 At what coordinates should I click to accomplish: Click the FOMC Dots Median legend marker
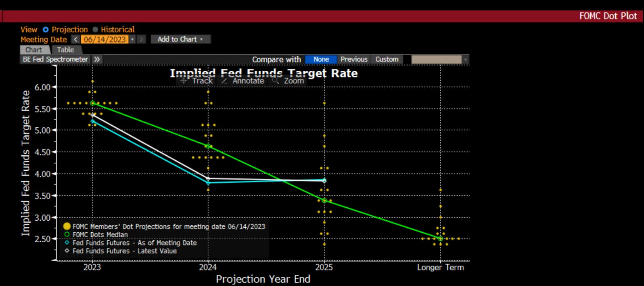67,235
